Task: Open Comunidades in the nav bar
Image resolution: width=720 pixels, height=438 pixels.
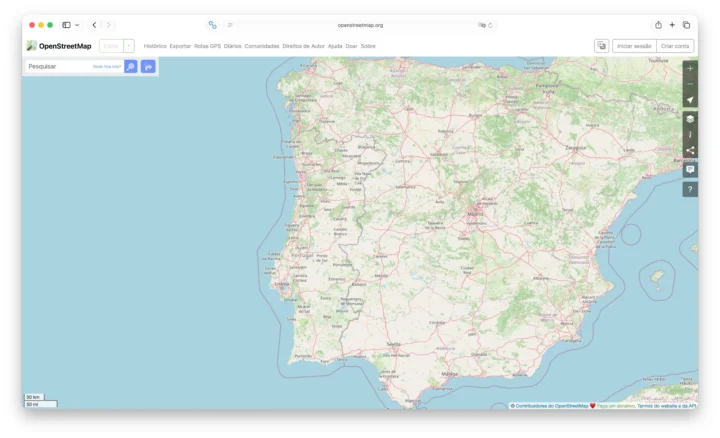Action: [262, 46]
